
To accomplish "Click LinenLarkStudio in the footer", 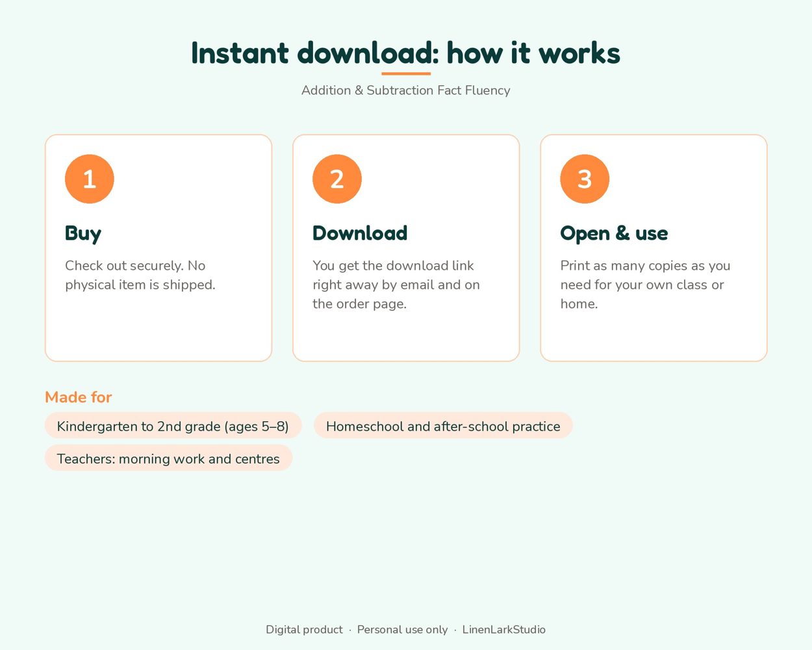I will (x=503, y=629).
